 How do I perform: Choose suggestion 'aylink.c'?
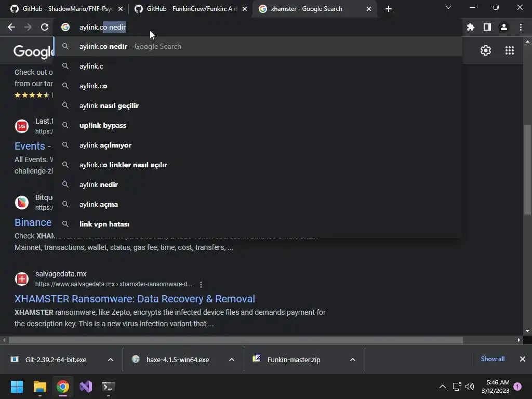[259, 66]
